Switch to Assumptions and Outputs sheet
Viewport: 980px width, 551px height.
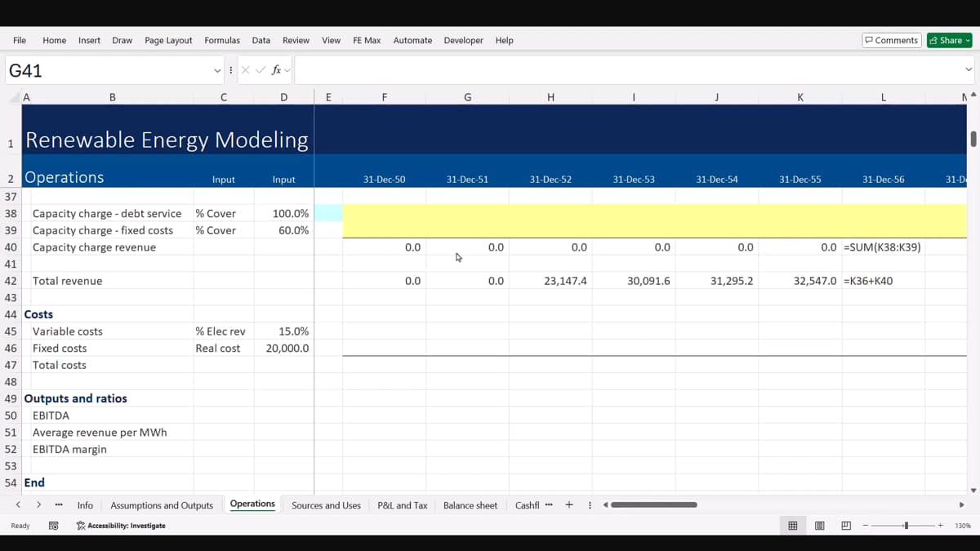coord(162,505)
